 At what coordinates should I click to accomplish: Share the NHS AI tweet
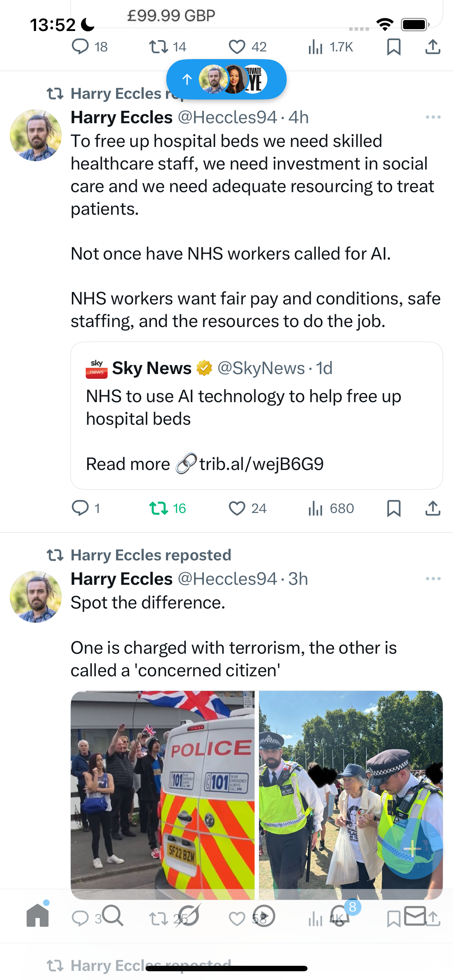(x=433, y=508)
